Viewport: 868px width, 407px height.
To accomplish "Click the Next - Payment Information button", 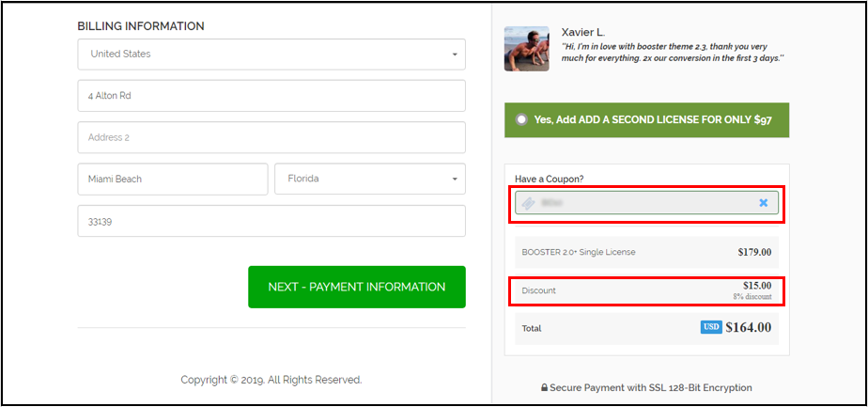I will pyautogui.click(x=357, y=287).
